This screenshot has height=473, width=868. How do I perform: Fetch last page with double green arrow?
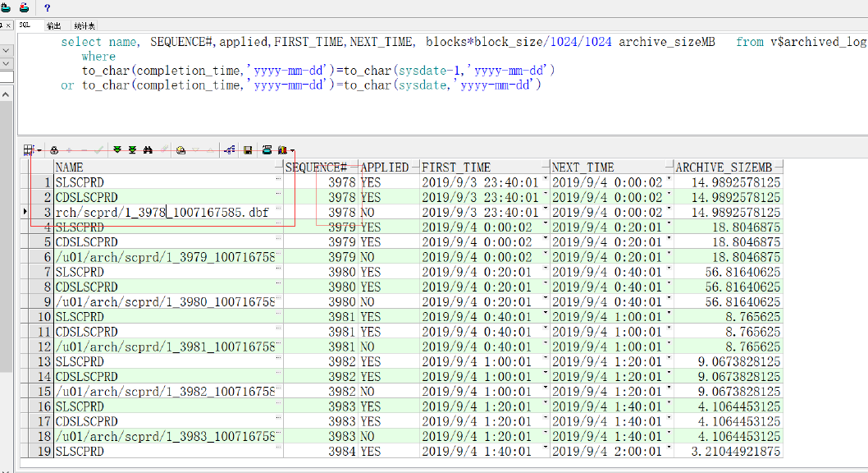point(132,150)
